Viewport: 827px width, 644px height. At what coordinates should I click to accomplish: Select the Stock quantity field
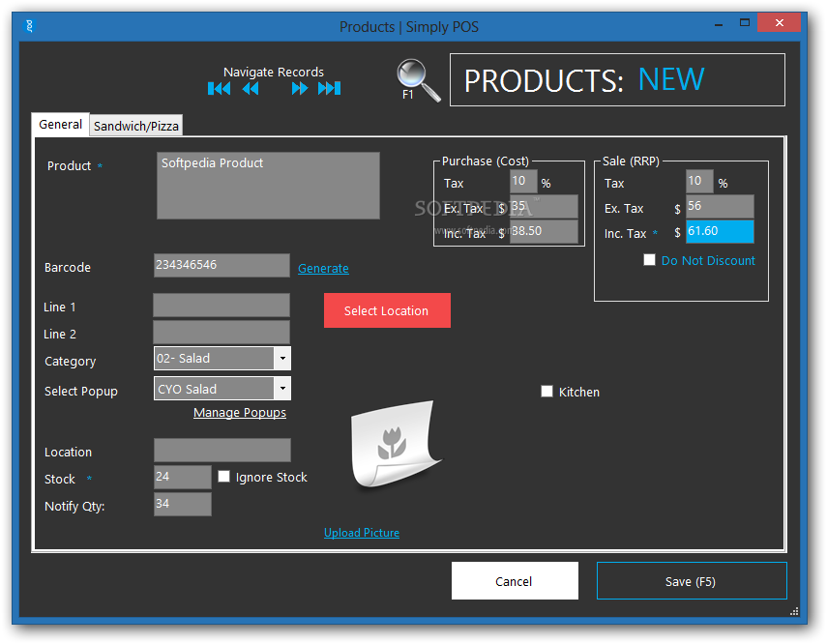(183, 477)
